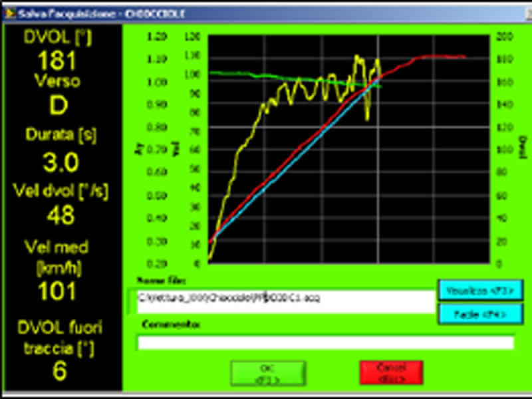The image size is (532, 399).
Task: Click the Vel med value 101
Action: pyautogui.click(x=58, y=291)
